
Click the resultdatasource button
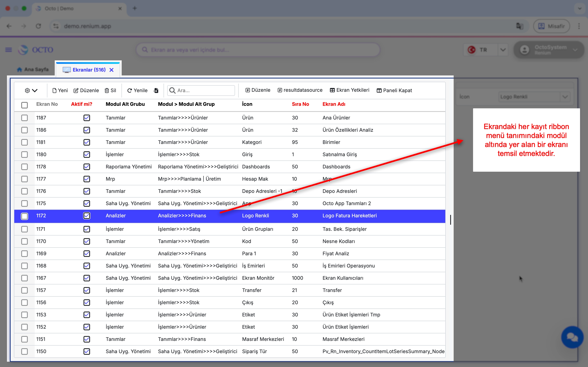300,90
